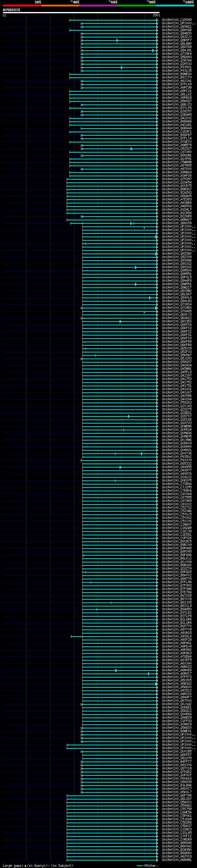Viewport: 197px width, 868px height.
Task: Select the UniRef100_A6SBB4 entry
Action: tap(177, 203)
